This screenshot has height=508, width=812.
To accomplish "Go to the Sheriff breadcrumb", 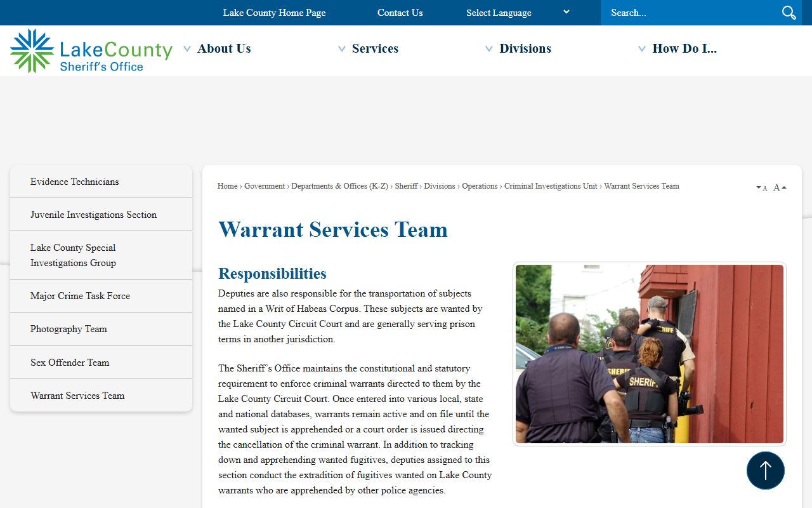I will pos(406,186).
